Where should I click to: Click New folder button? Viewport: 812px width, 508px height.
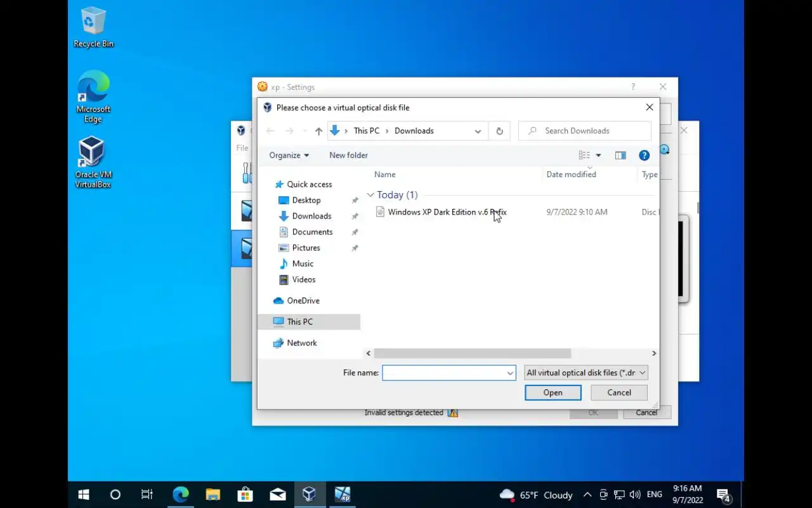[348, 155]
